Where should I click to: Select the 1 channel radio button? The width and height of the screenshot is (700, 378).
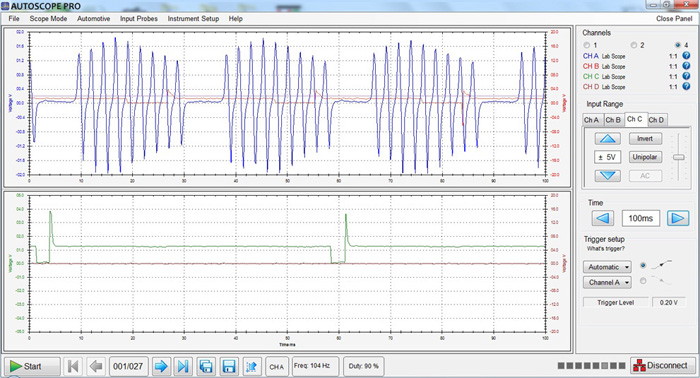587,45
